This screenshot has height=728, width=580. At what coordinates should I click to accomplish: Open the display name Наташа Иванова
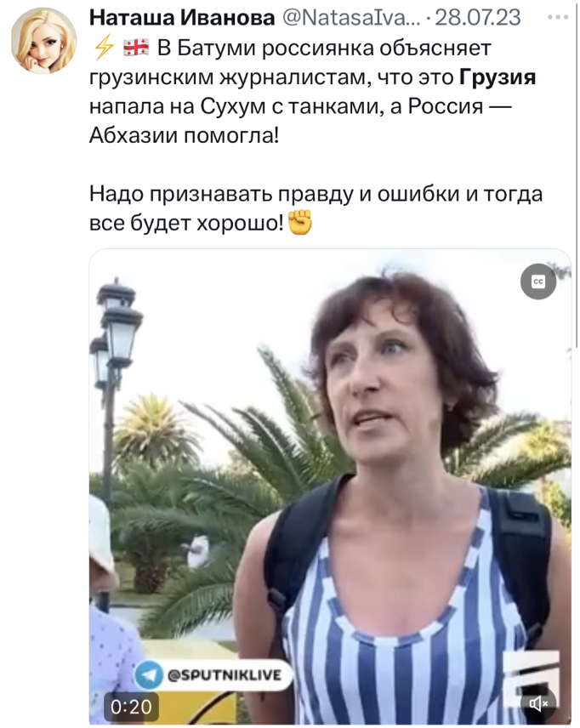[182, 18]
